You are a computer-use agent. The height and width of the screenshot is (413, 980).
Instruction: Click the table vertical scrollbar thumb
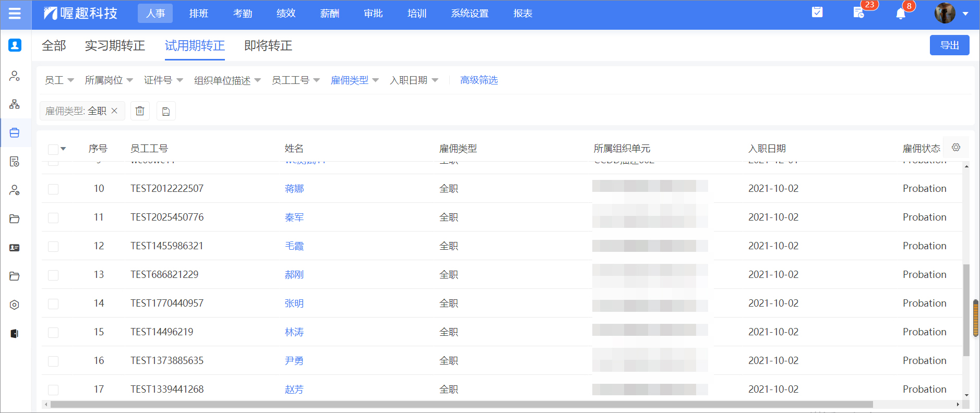966,310
